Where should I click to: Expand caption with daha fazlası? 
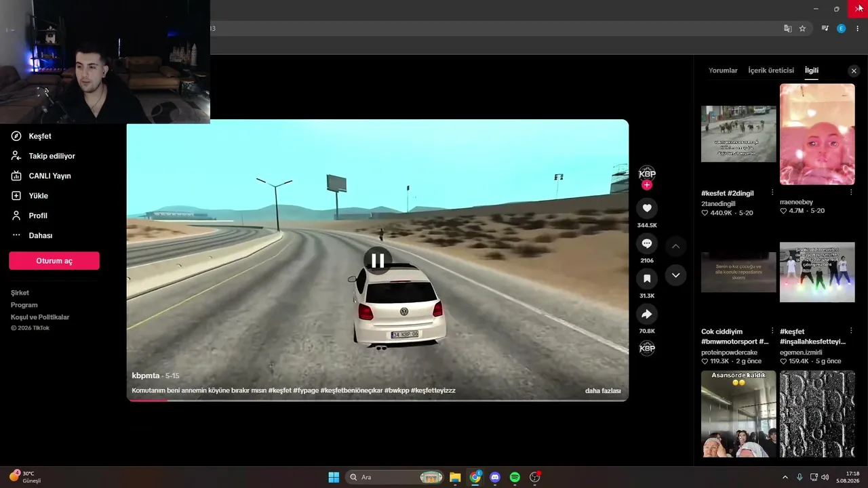(x=603, y=390)
